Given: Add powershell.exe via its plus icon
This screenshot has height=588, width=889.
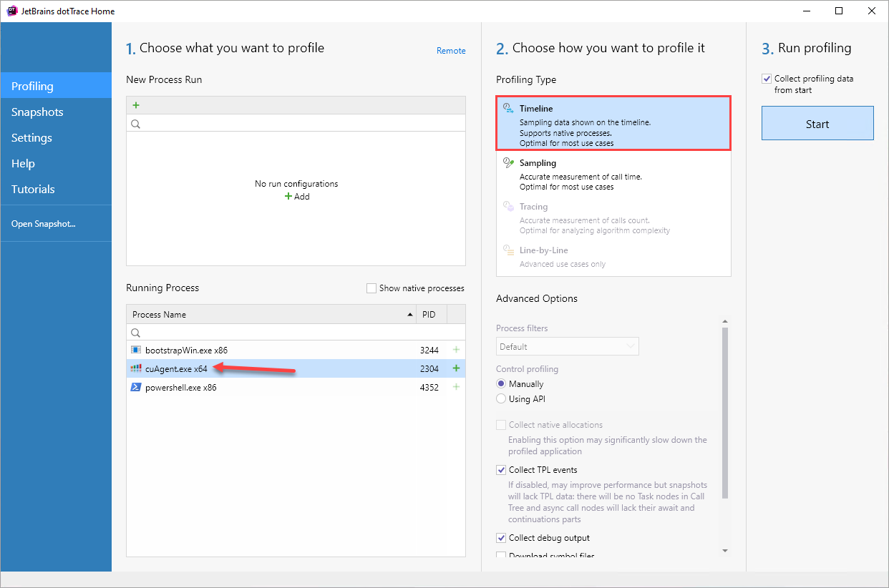Looking at the screenshot, I should (x=456, y=387).
